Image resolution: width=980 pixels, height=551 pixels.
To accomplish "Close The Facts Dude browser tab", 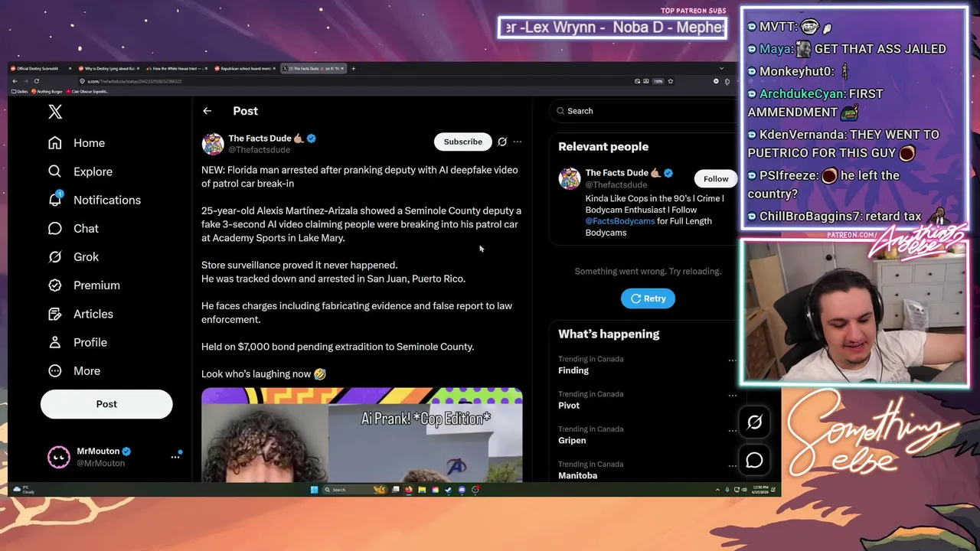I will pos(342,68).
